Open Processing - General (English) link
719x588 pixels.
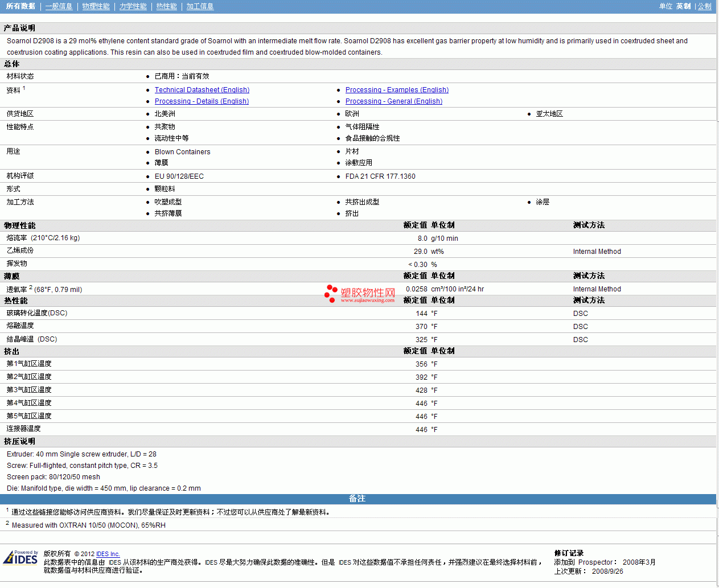[x=393, y=101]
